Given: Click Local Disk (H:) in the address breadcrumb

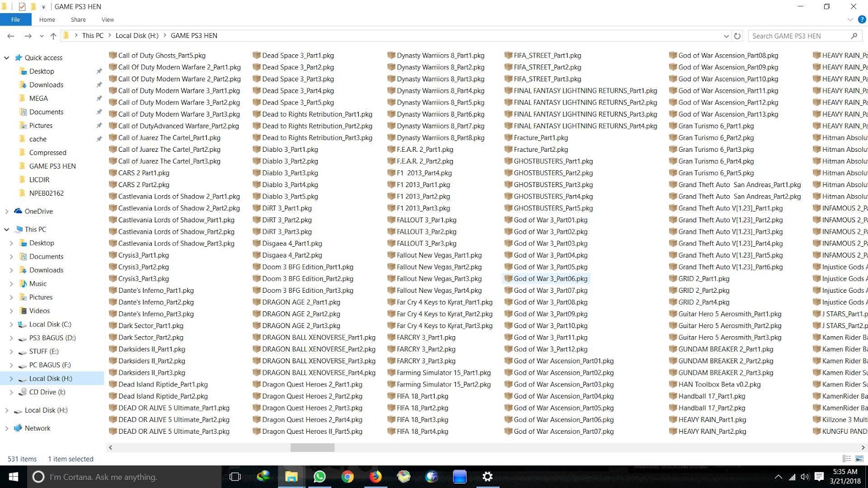Looking at the screenshot, I should (137, 36).
